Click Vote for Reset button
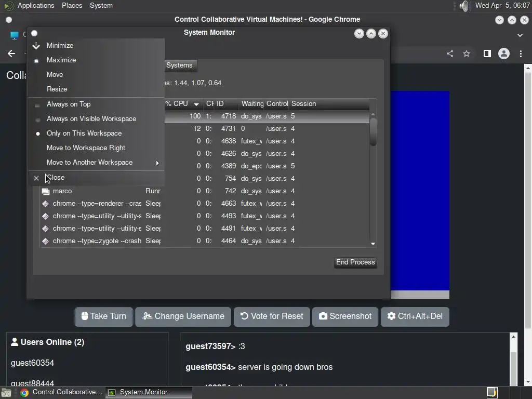 pyautogui.click(x=272, y=316)
